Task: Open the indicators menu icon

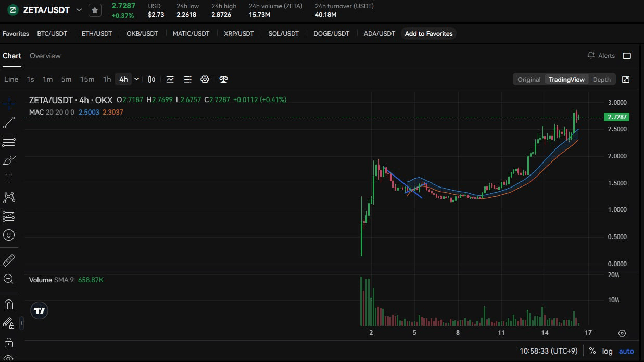Action: click(x=170, y=79)
